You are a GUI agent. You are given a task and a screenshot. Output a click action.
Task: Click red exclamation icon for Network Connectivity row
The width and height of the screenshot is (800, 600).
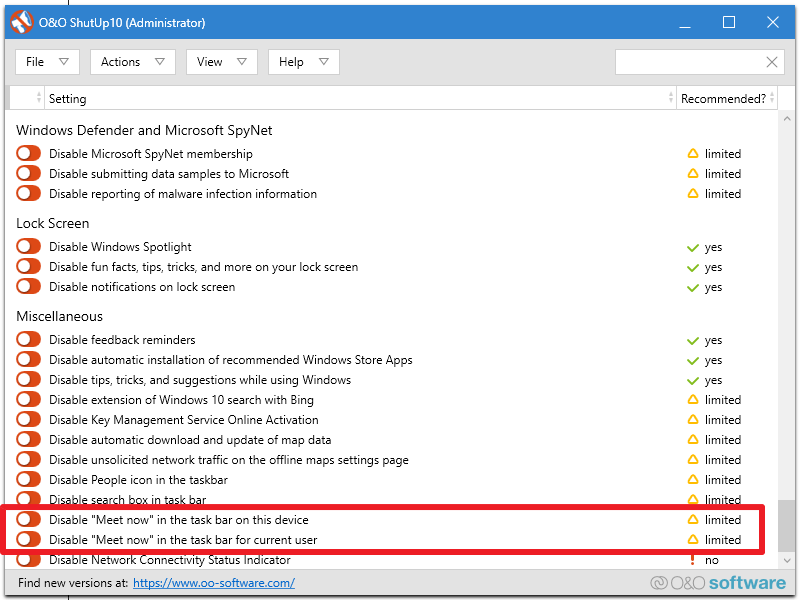692,560
